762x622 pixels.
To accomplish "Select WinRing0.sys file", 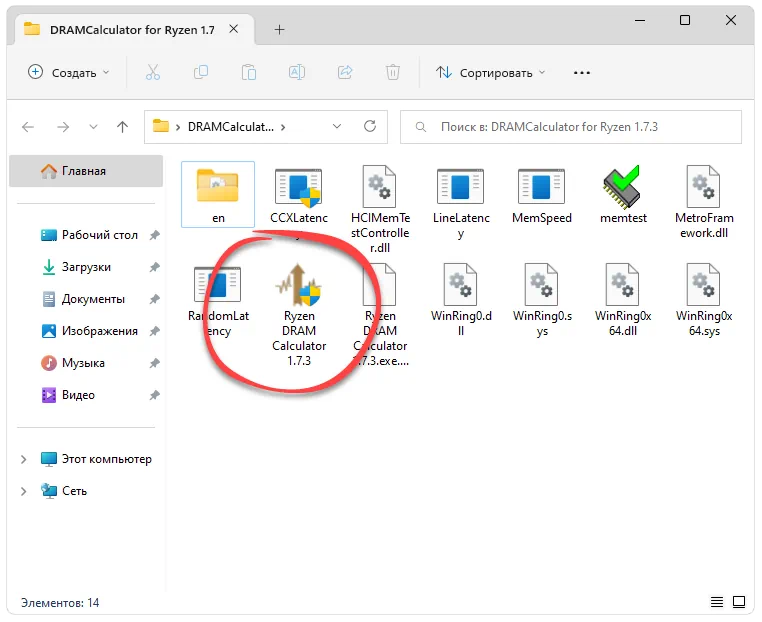I will coord(542,301).
